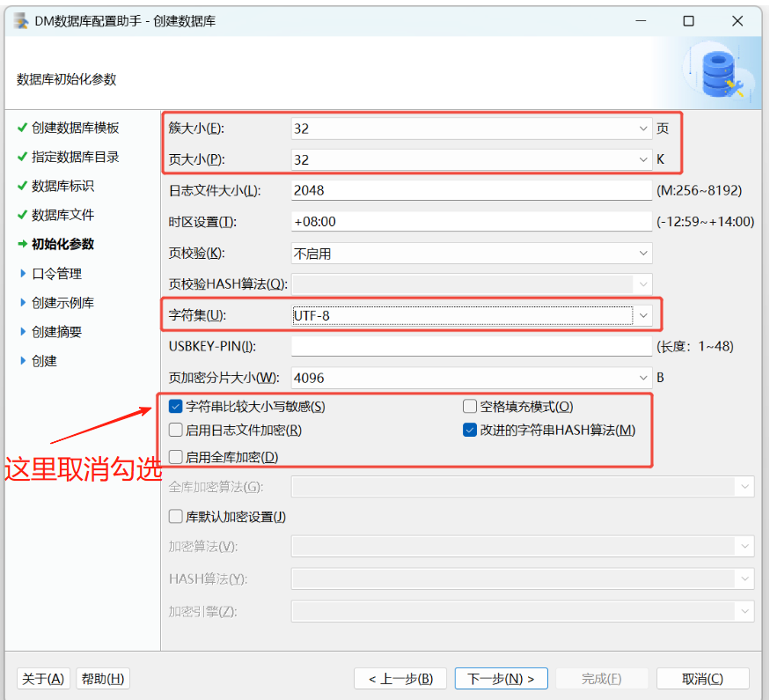Click 日志文件大小 input field
The image size is (770, 700).
(472, 190)
